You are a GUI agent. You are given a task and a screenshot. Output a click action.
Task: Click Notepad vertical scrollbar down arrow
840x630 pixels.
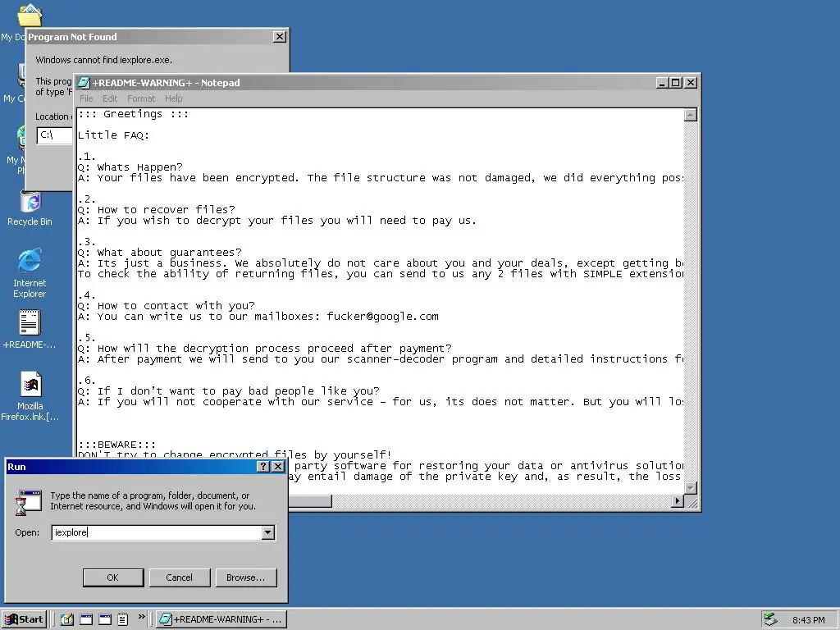(691, 487)
